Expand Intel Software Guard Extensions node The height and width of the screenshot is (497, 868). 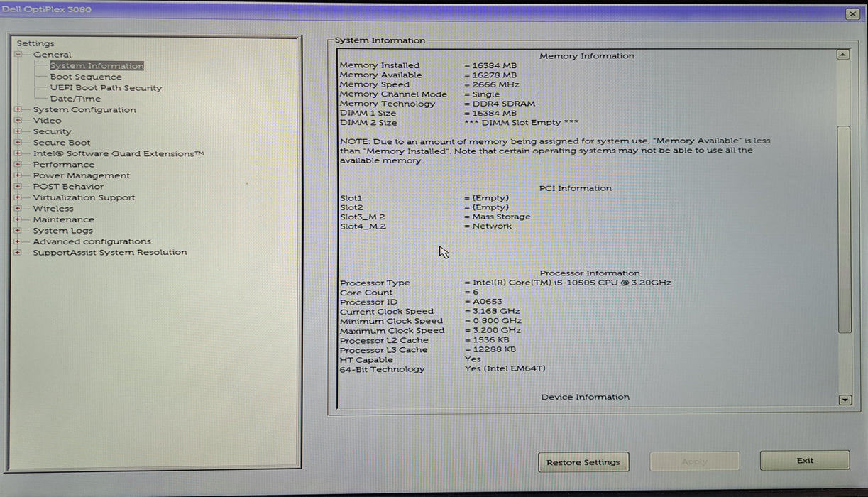point(18,153)
